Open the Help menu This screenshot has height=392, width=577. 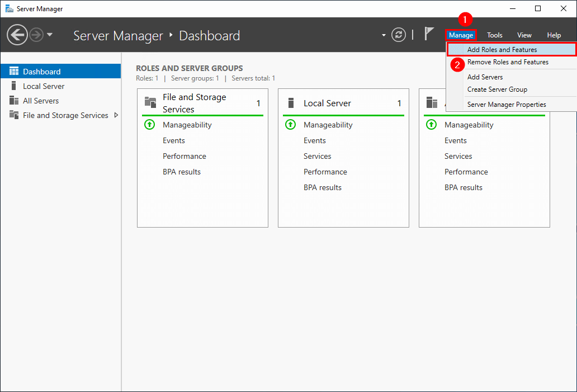554,35
